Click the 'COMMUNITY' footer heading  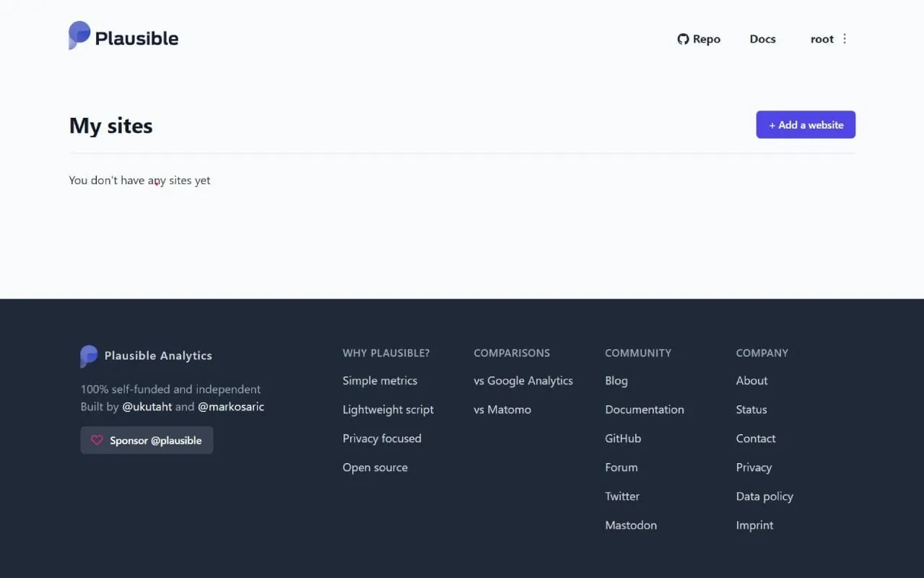(x=638, y=353)
